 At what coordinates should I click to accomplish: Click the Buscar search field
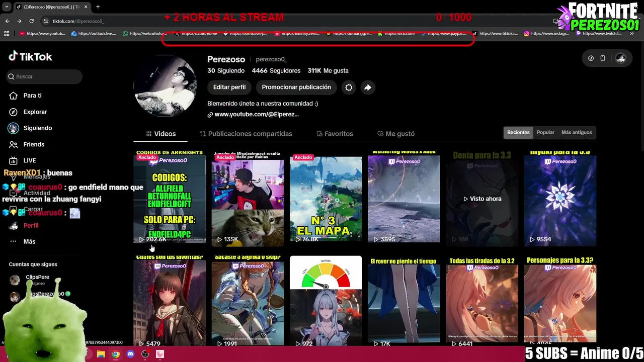[x=44, y=76]
